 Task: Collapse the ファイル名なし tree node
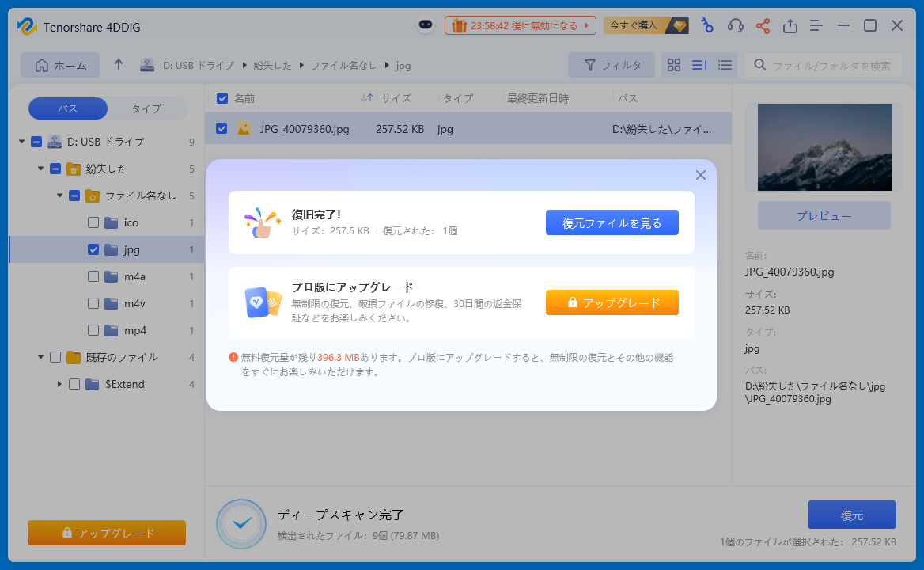59,196
